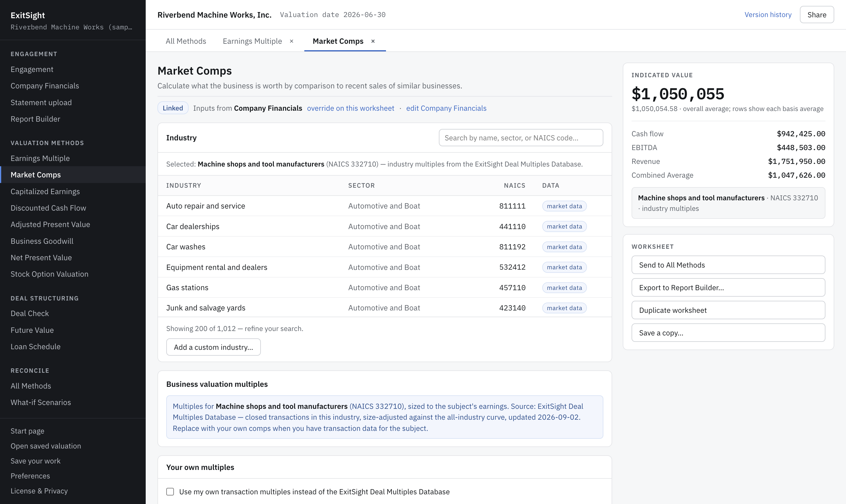
Task: Send worksheet to All Methods
Action: [728, 265]
